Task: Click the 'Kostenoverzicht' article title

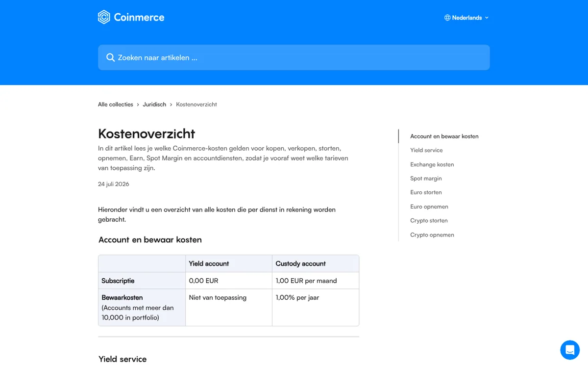Action: click(x=147, y=133)
